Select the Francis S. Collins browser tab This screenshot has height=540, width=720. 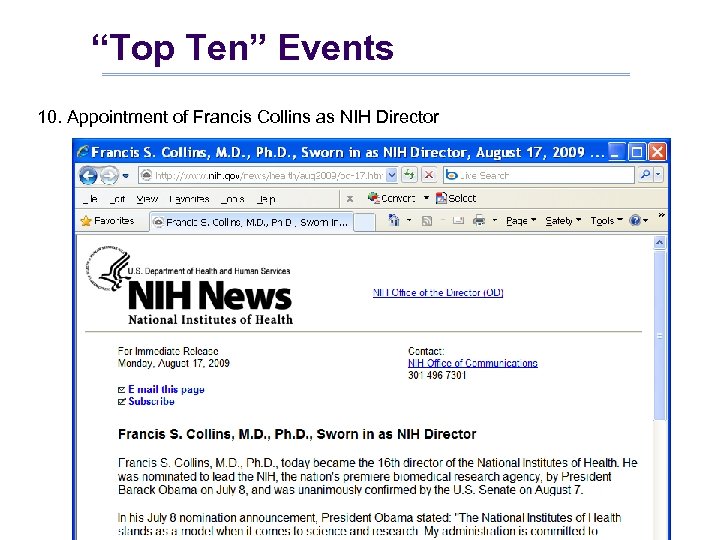point(251,222)
